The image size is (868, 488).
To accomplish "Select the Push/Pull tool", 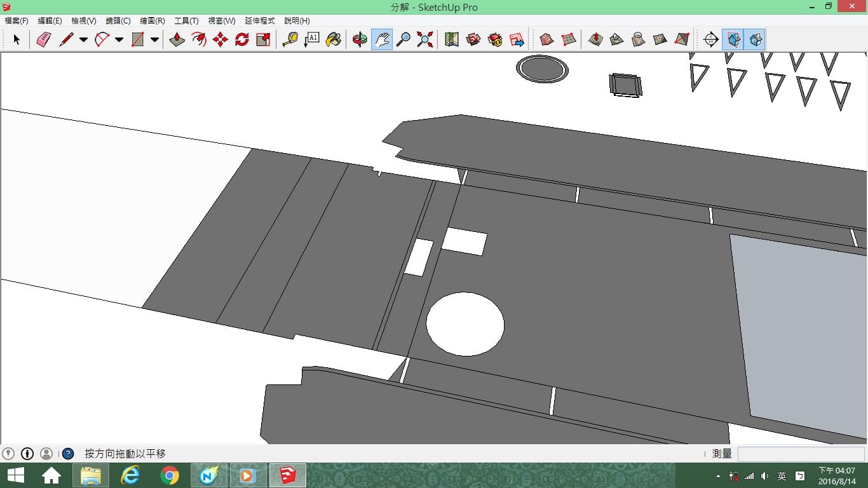I will [177, 39].
